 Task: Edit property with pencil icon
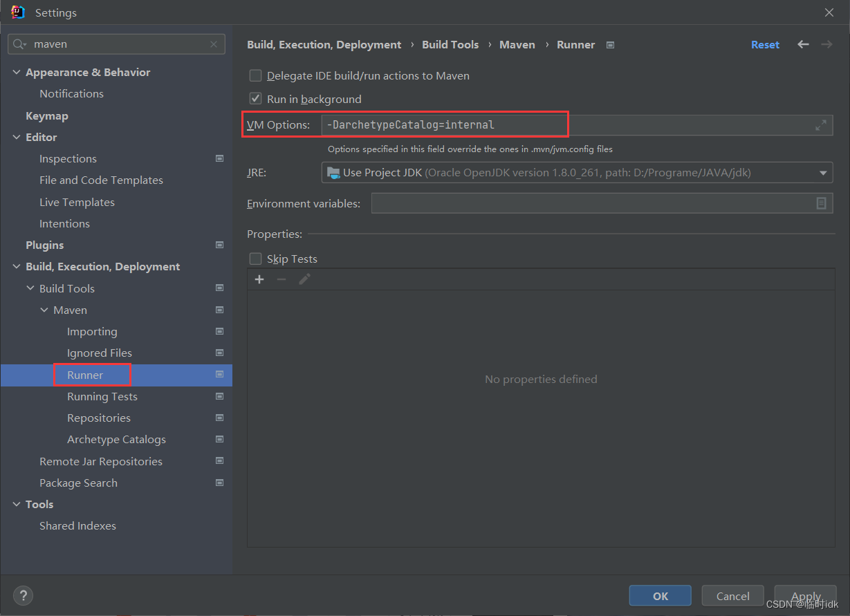(x=304, y=279)
